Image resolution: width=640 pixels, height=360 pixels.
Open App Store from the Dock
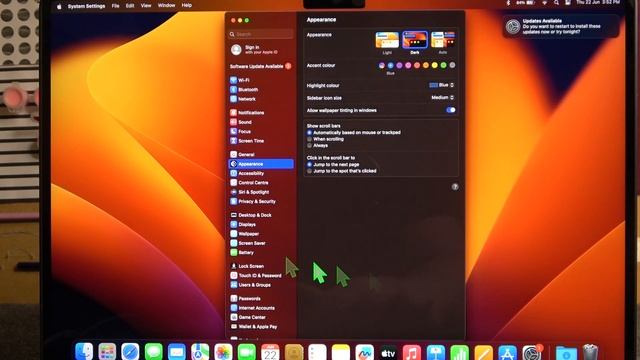(x=507, y=353)
